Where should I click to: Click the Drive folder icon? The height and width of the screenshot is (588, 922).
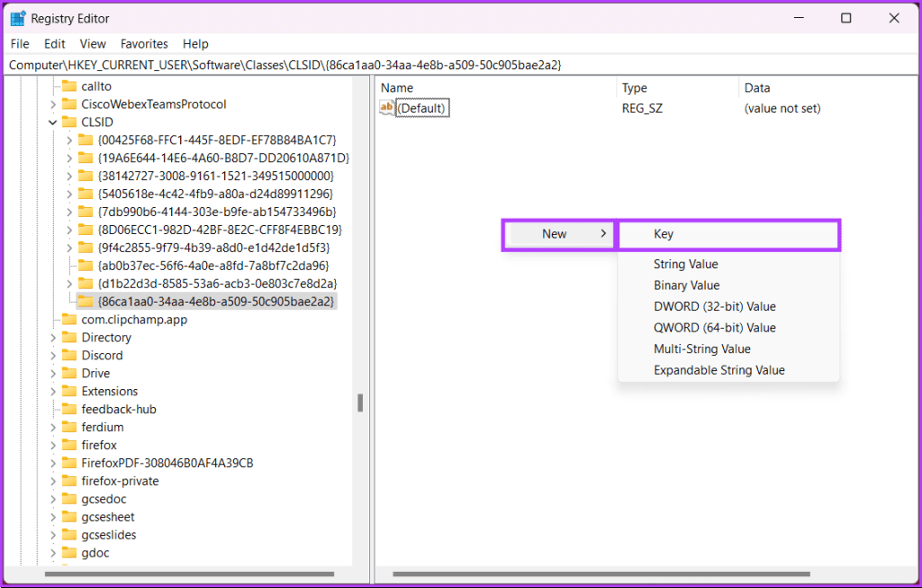click(x=69, y=374)
